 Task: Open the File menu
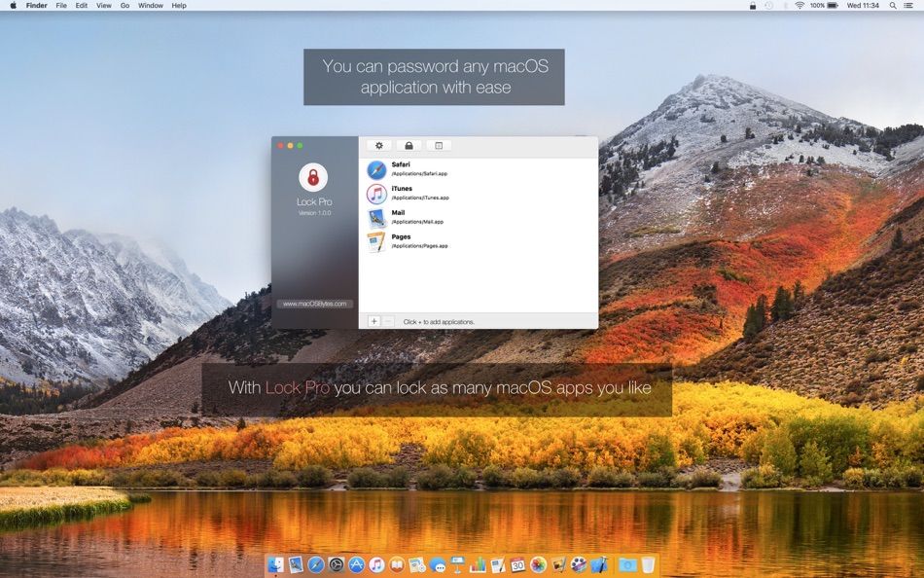pyautogui.click(x=61, y=5)
